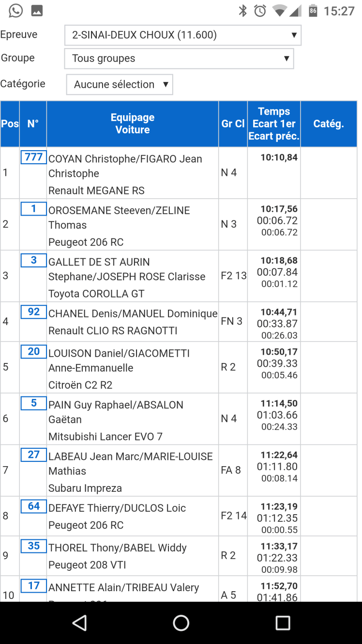Tap the Temps Ecart column header
This screenshot has width=362, height=644.
click(x=274, y=124)
